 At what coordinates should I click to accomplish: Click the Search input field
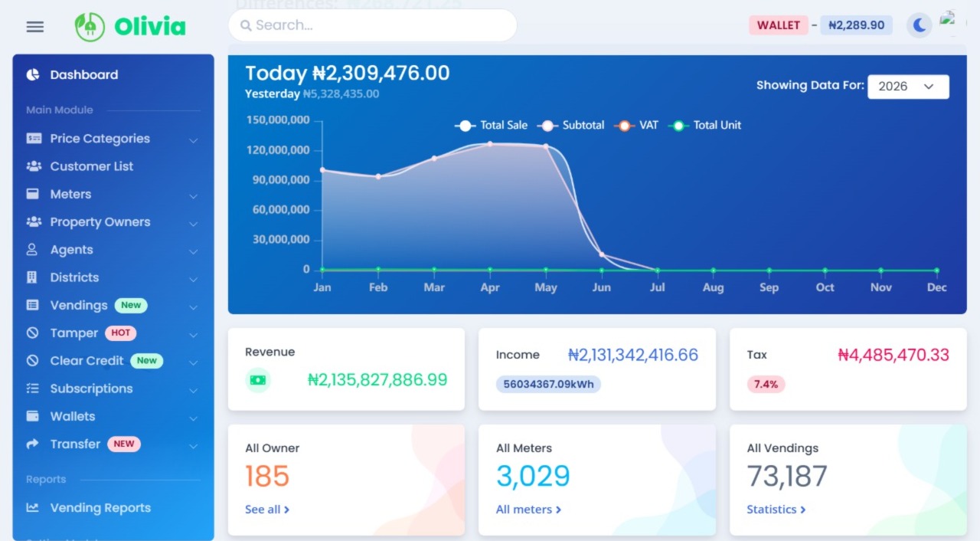pos(372,25)
